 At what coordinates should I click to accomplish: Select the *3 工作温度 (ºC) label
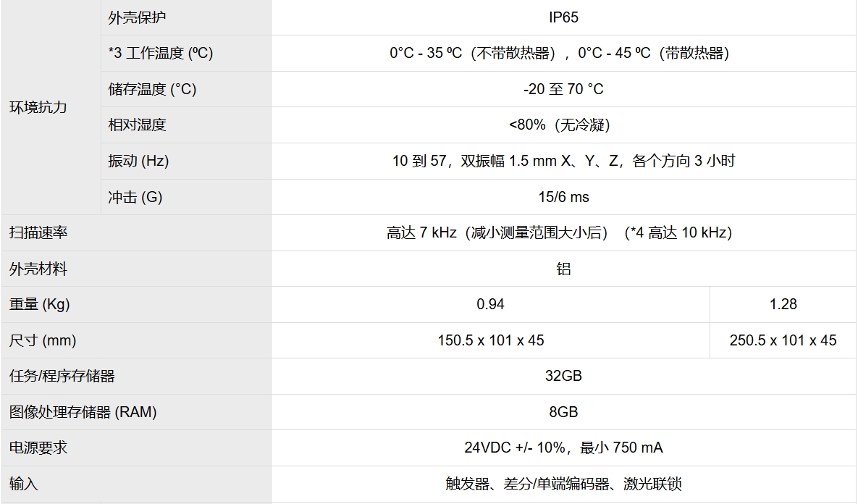[x=161, y=53]
